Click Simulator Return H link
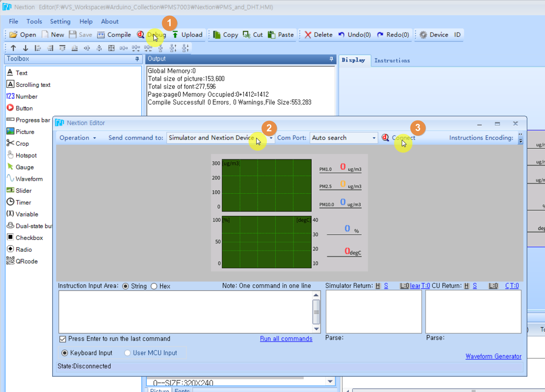The height and width of the screenshot is (392, 545). click(x=377, y=286)
